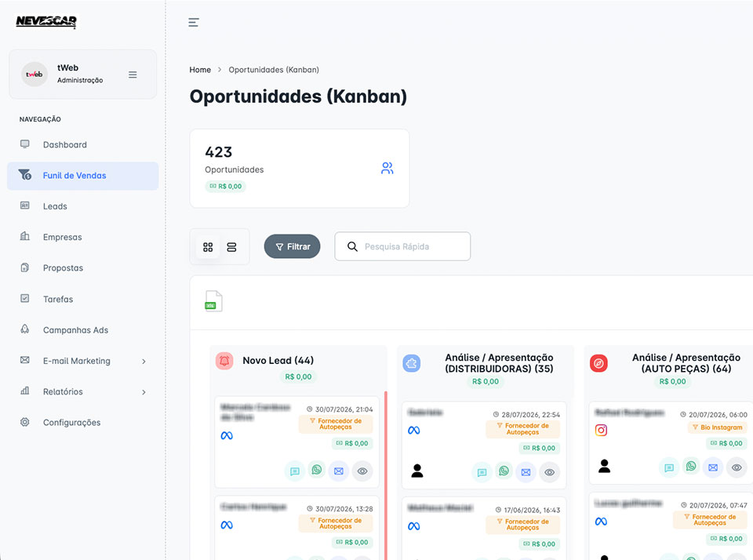Click the Oportunidades (Kanban) breadcrumb
Viewport: 753px width, 560px height.
[x=274, y=70]
